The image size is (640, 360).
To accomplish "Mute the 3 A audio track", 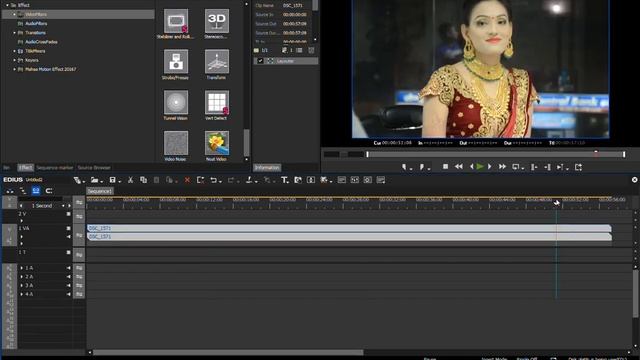I will coord(69,286).
